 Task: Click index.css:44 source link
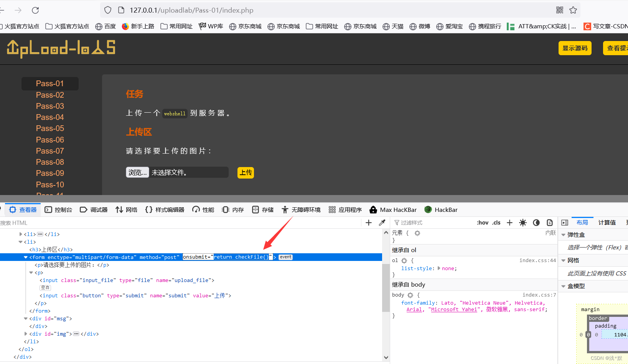(537, 261)
